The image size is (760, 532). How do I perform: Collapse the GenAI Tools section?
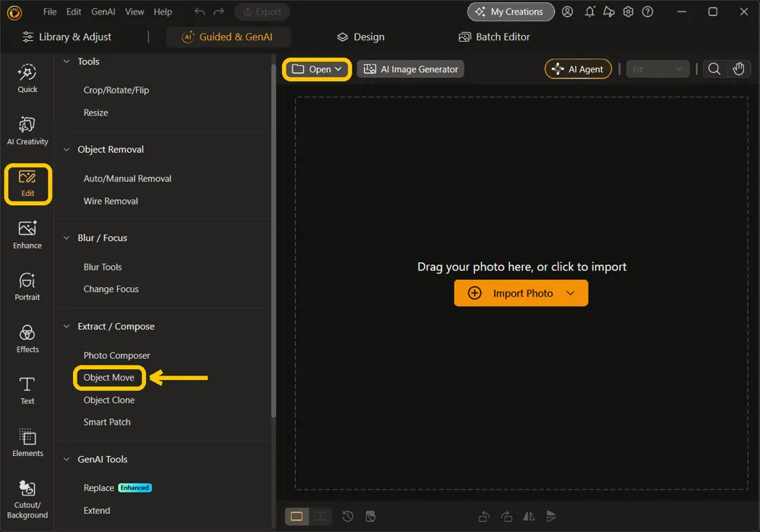[67, 459]
